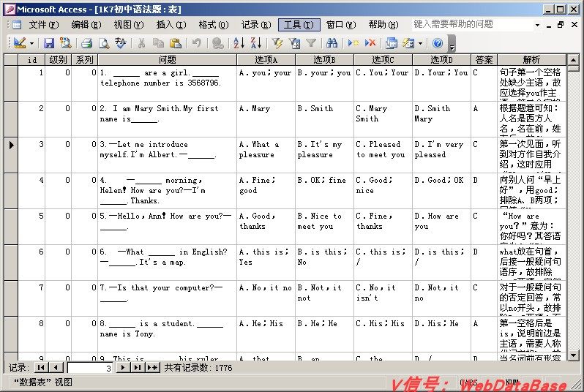This screenshot has width=584, height=392.
Task: Click the New Record toolbar icon
Action: point(353,43)
